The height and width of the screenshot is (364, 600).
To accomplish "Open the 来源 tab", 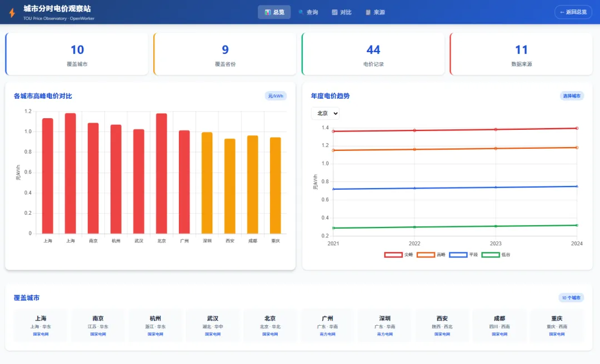I will click(375, 12).
